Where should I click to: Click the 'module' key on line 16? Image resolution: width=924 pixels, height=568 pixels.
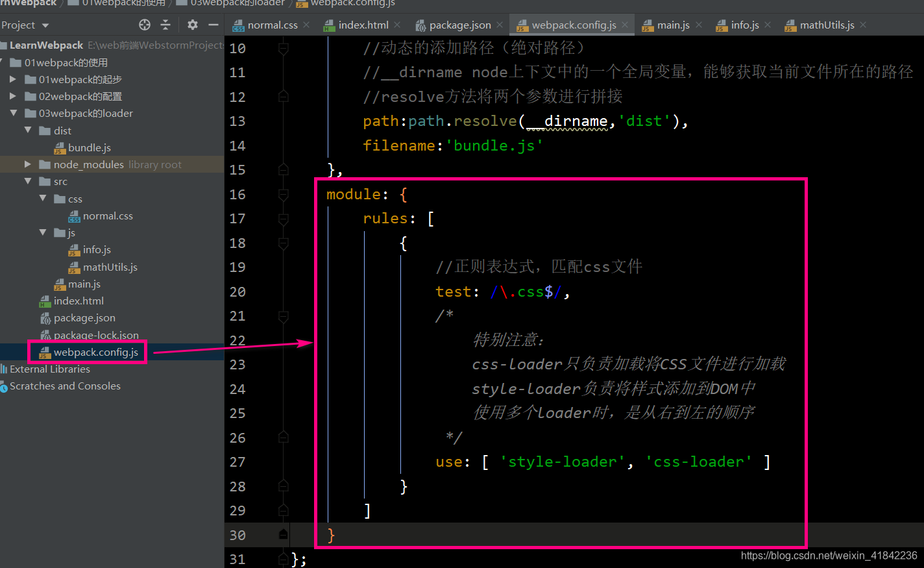click(353, 194)
